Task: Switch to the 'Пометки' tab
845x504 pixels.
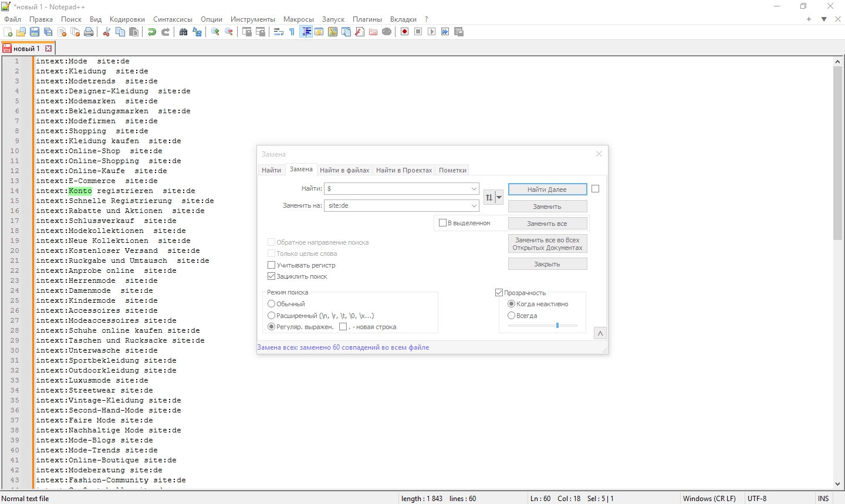Action: 453,170
